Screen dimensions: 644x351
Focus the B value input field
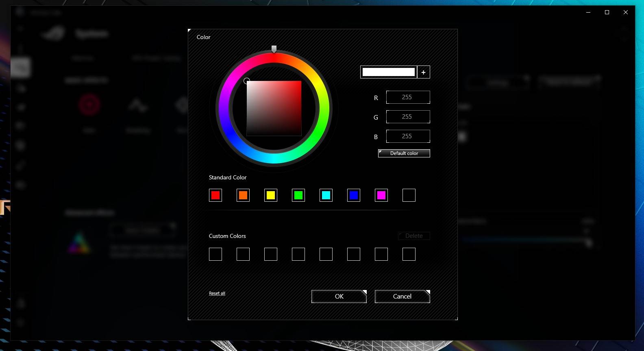(408, 136)
